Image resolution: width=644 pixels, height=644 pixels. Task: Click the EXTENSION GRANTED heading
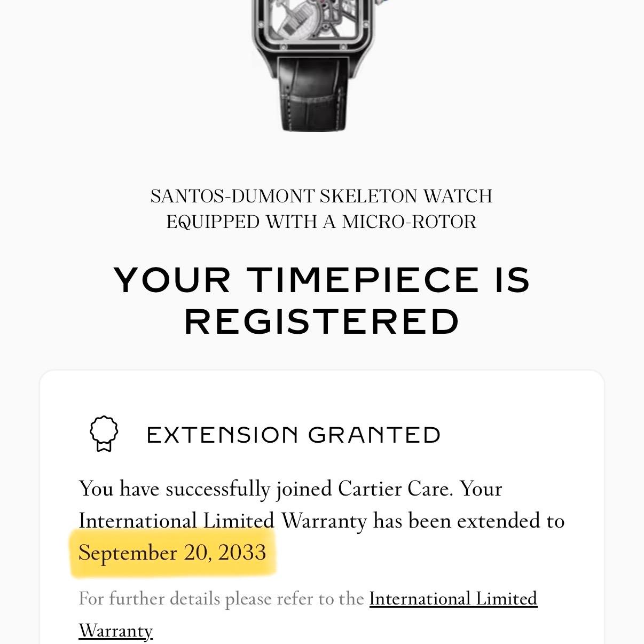point(293,435)
